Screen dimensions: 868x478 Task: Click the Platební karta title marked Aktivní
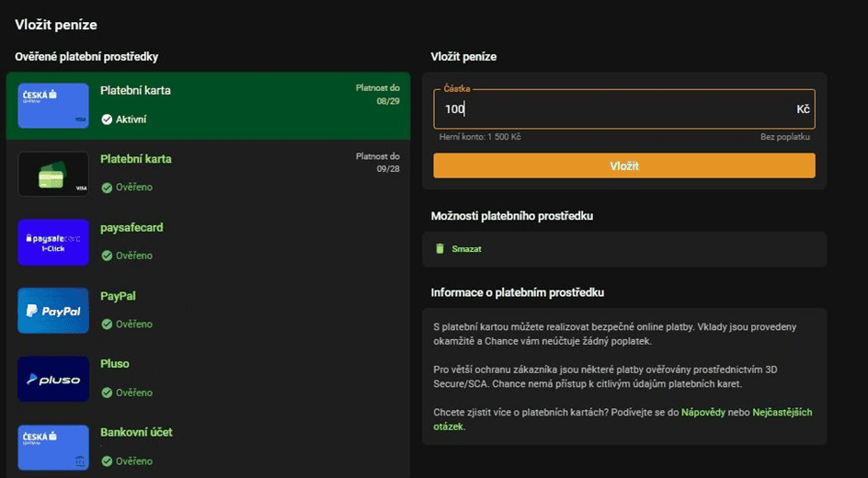point(136,91)
